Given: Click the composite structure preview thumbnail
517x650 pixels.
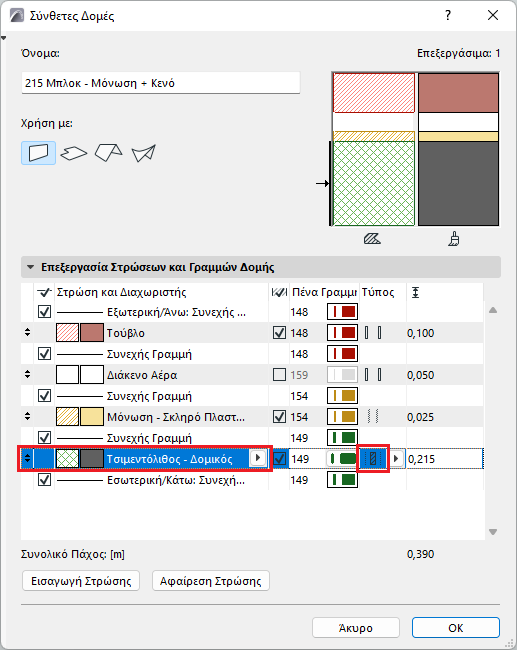Looking at the screenshot, I should pyautogui.click(x=415, y=149).
